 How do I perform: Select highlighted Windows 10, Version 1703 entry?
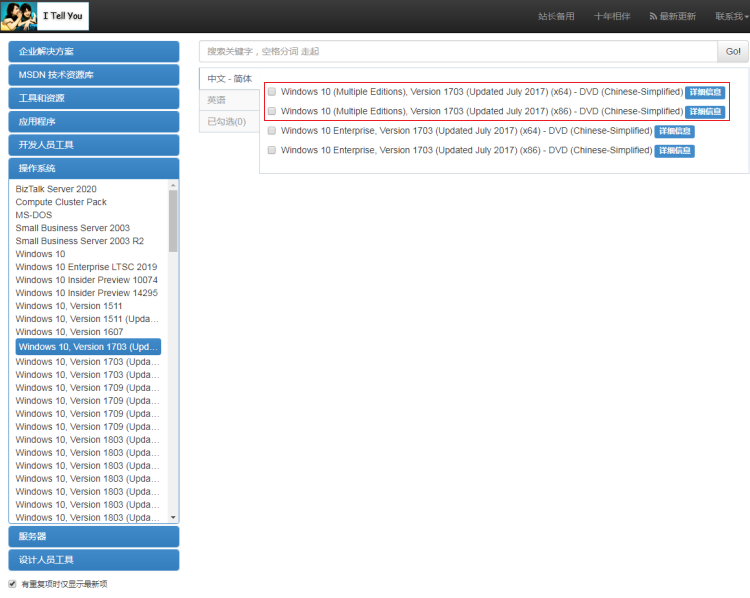pos(88,347)
